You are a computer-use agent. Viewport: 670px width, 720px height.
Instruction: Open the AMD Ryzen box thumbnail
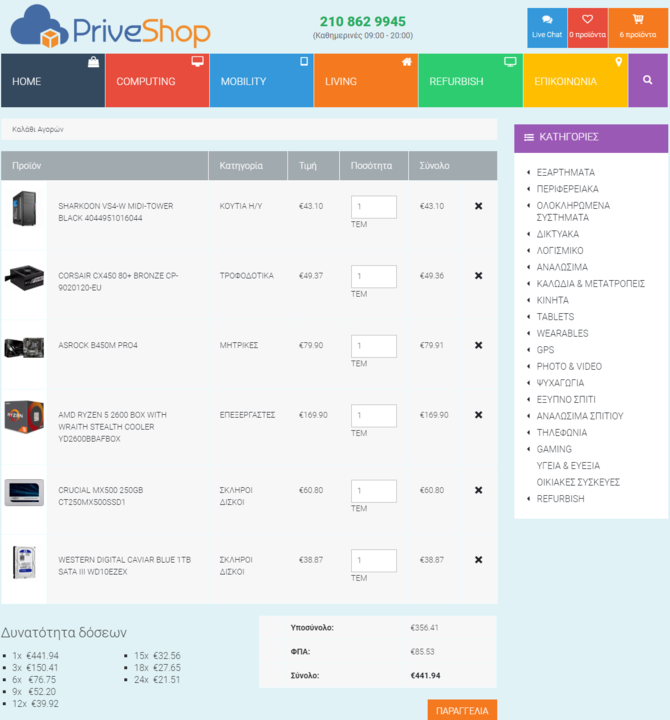tap(24, 416)
